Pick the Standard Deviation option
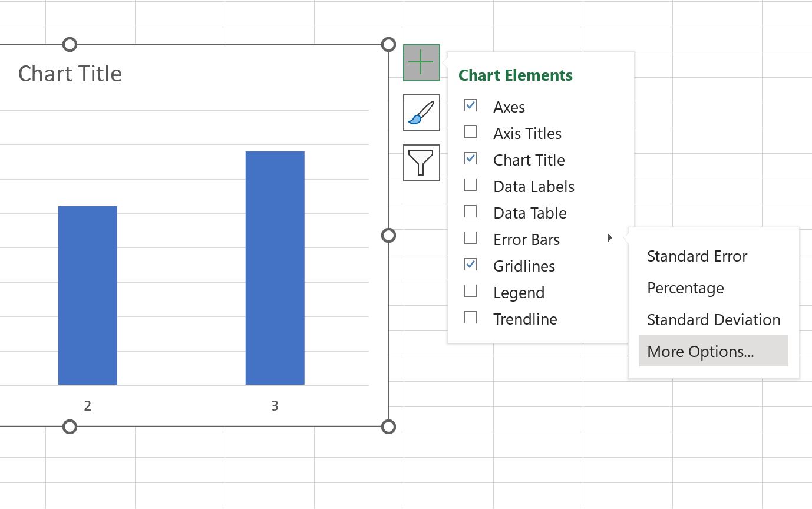Viewport: 812px width, 509px height. click(x=714, y=320)
